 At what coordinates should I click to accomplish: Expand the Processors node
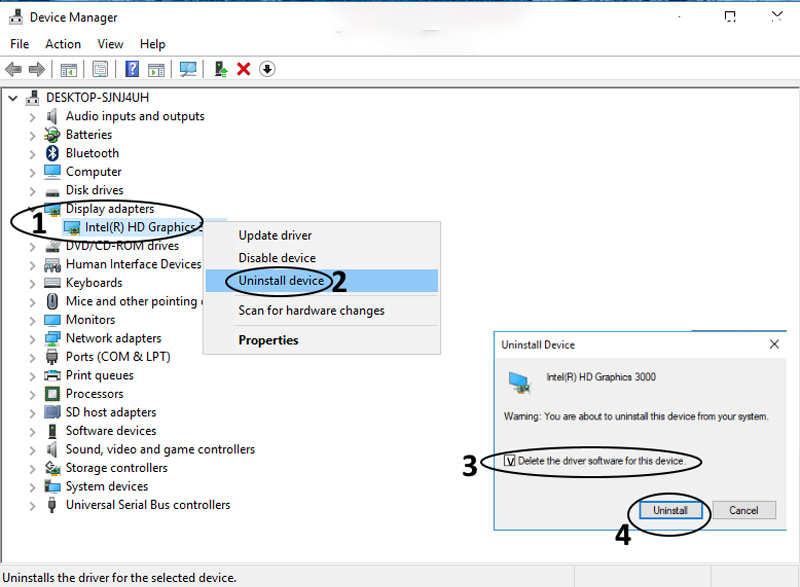32,394
